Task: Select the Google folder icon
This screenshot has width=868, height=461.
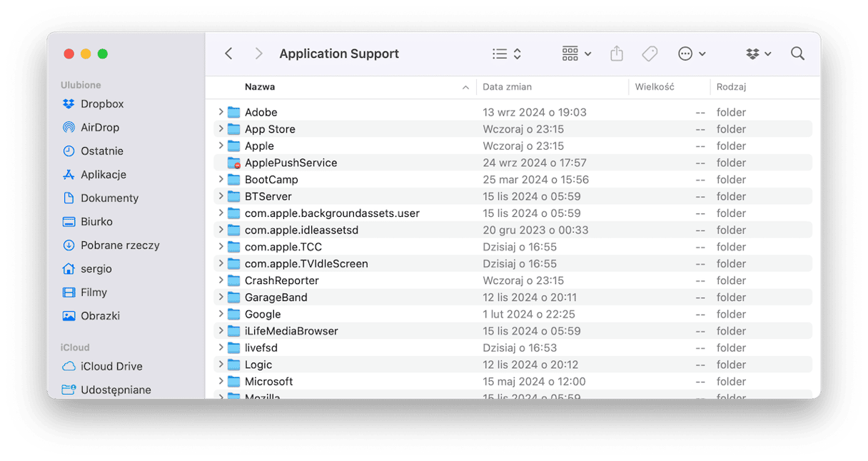Action: coord(234,314)
